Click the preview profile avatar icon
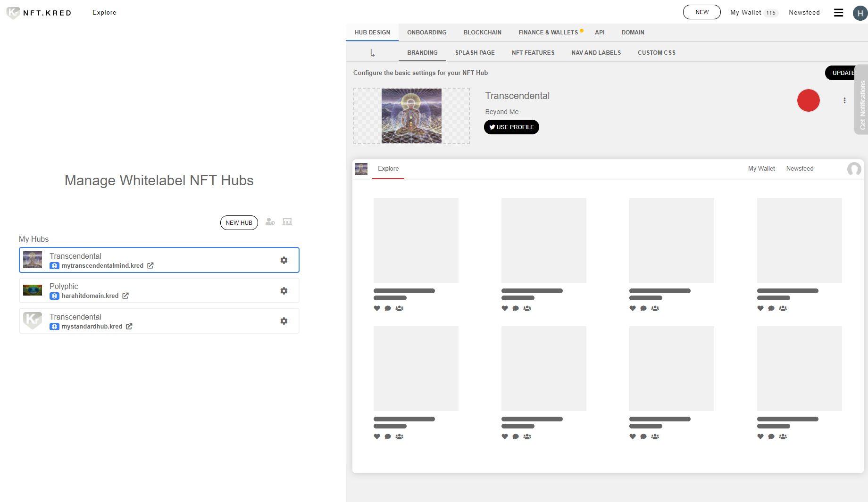 (854, 169)
